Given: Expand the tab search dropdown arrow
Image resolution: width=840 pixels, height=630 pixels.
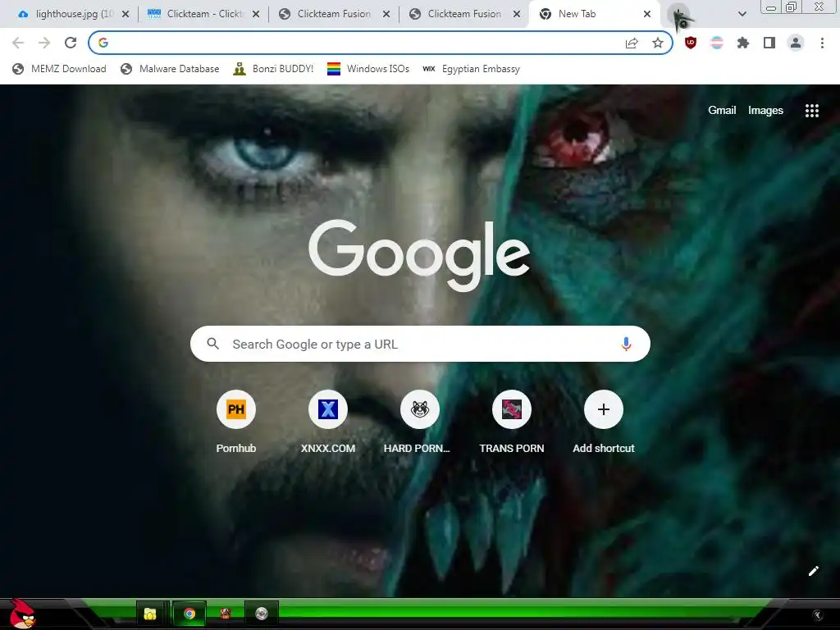Looking at the screenshot, I should pyautogui.click(x=742, y=14).
